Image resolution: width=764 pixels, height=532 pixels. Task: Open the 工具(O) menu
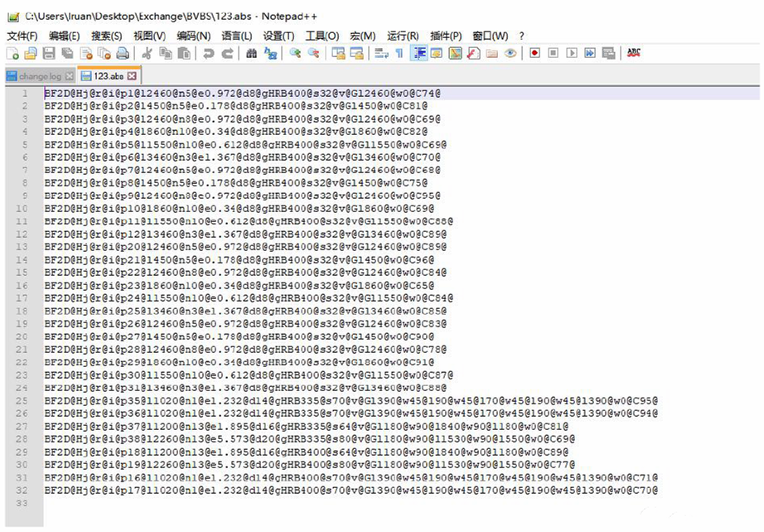tap(322, 36)
